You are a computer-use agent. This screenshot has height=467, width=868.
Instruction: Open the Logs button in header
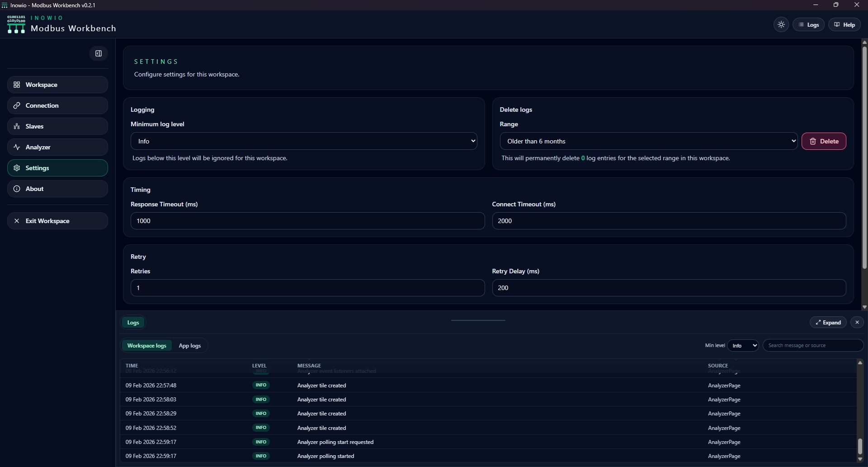809,25
